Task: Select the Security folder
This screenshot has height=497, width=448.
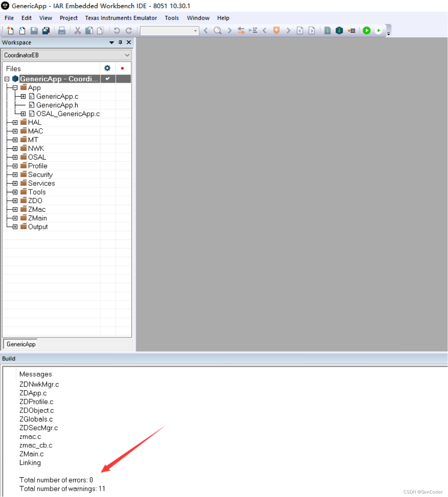Action: (x=40, y=175)
